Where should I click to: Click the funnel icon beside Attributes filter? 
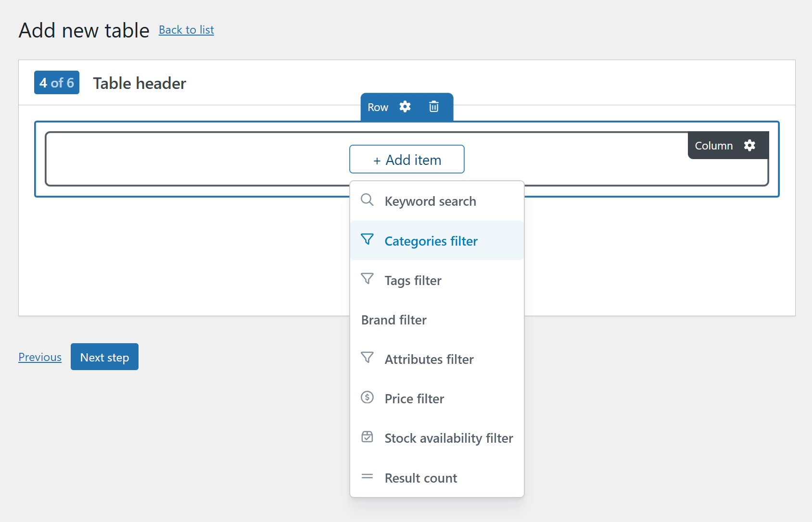tap(367, 358)
